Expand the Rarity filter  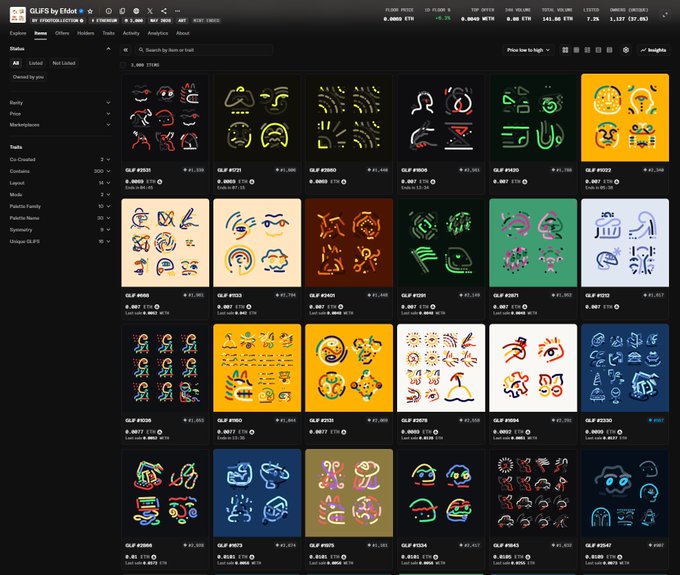[60, 103]
